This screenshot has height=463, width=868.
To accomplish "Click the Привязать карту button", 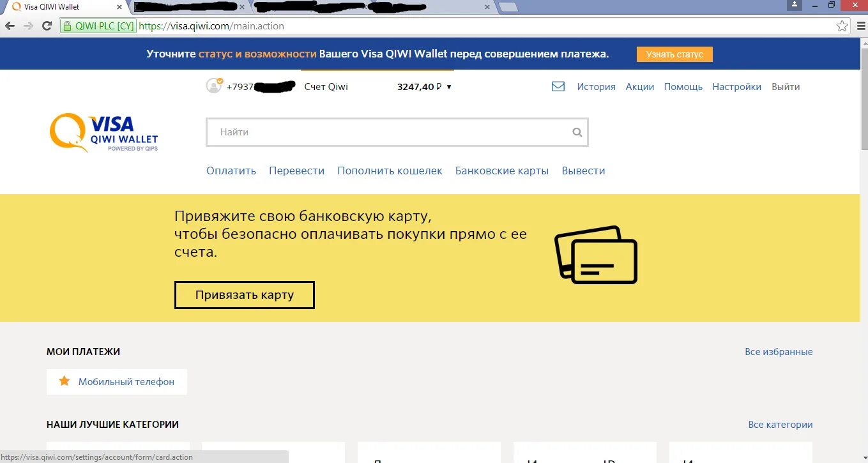I will [x=245, y=295].
